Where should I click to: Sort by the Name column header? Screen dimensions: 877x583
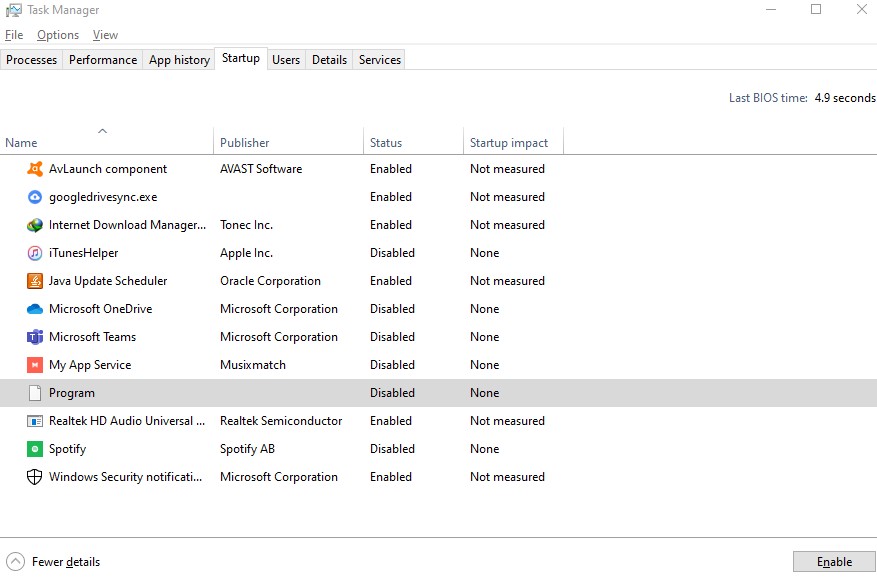106,142
